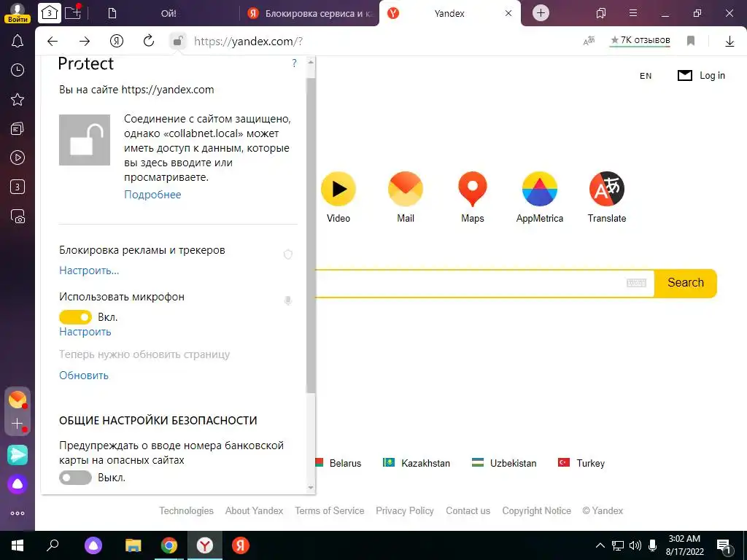
Task: Take a screenshot using sidebar camera icon
Action: click(18, 216)
